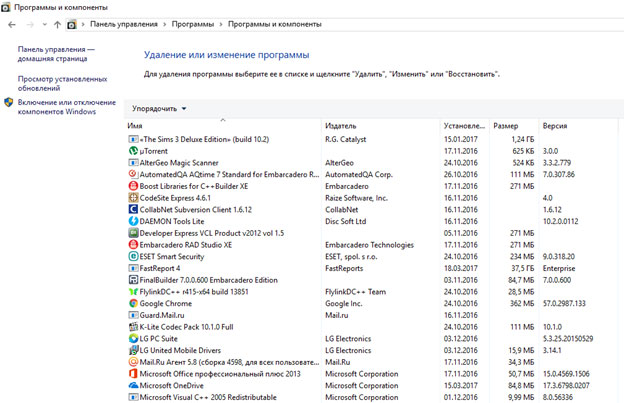Click the shield icon beside Windows components link
Image resolution: width=624 pixels, height=403 pixels.
pyautogui.click(x=9, y=103)
